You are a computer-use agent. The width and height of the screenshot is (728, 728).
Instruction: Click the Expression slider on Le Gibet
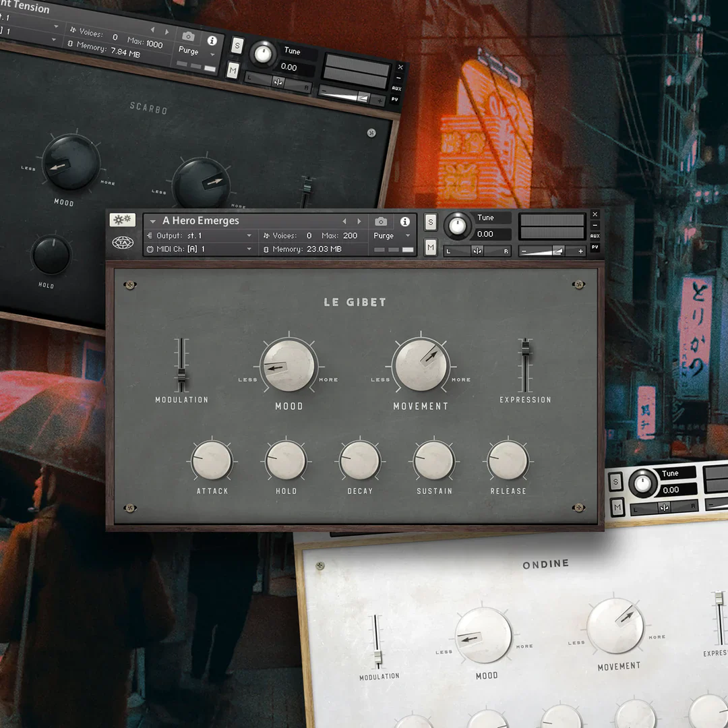coord(526,365)
